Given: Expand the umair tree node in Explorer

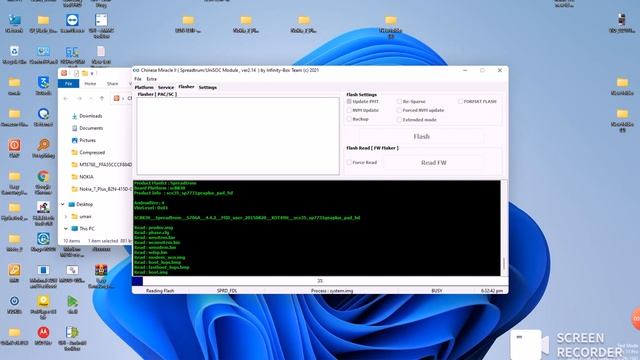Looking at the screenshot, I should [66, 216].
